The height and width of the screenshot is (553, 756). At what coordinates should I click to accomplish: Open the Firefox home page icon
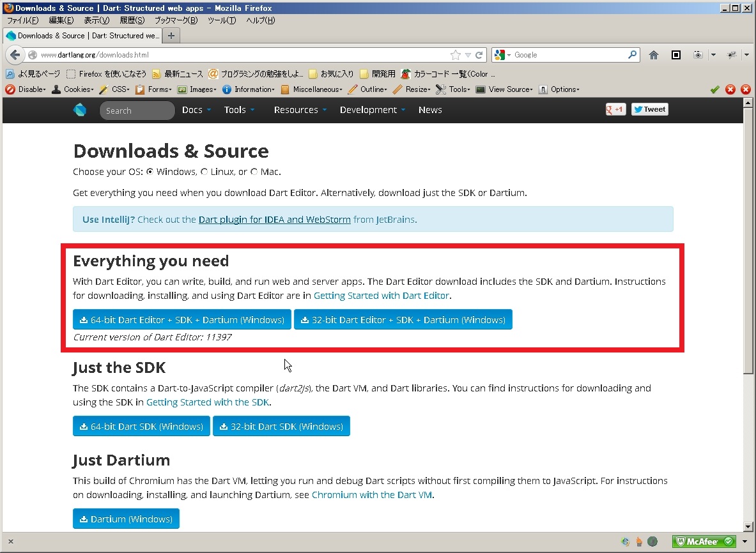653,55
